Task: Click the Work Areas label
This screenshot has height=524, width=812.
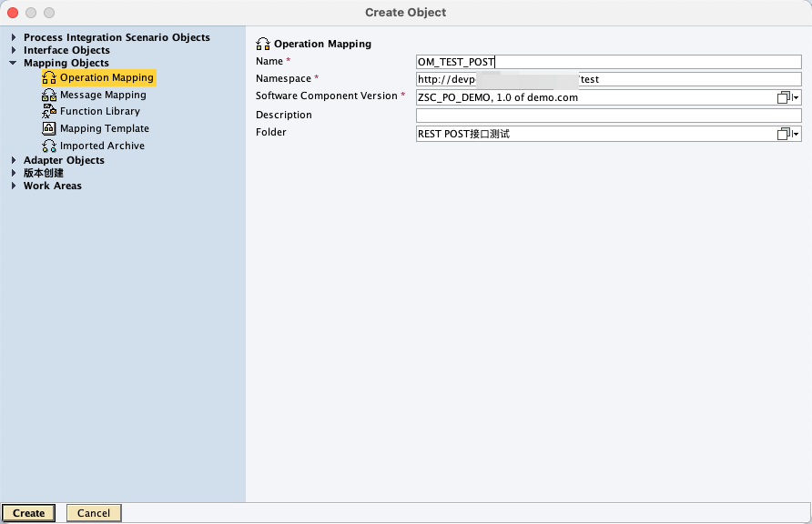Action: pyautogui.click(x=53, y=186)
